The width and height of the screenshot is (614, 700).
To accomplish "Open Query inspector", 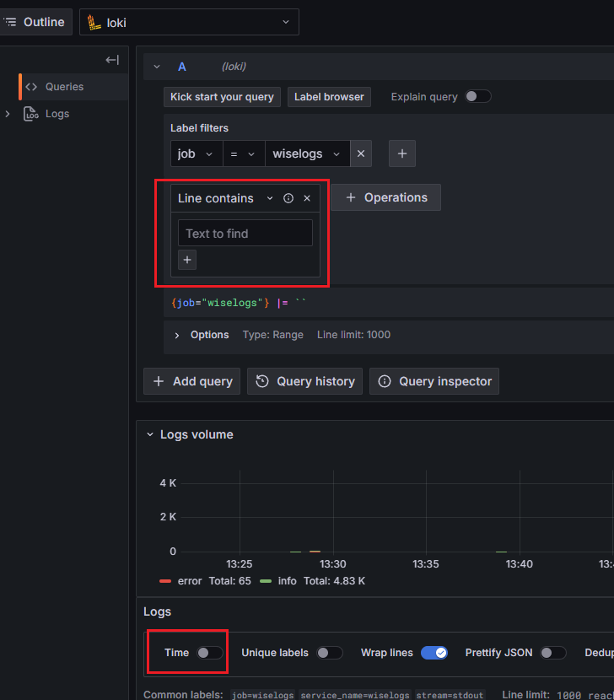I will click(x=434, y=381).
